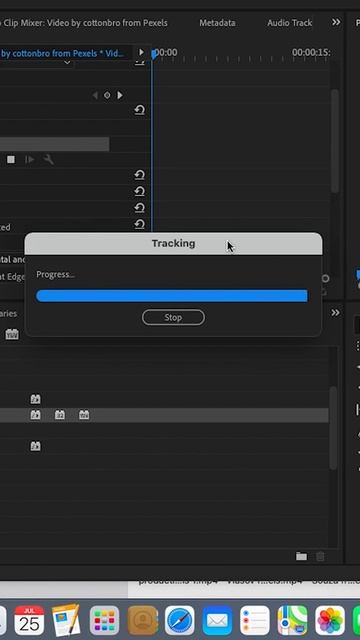Toggle timeline view arrow beside clip name
This screenshot has width=360, height=640.
[141, 52]
